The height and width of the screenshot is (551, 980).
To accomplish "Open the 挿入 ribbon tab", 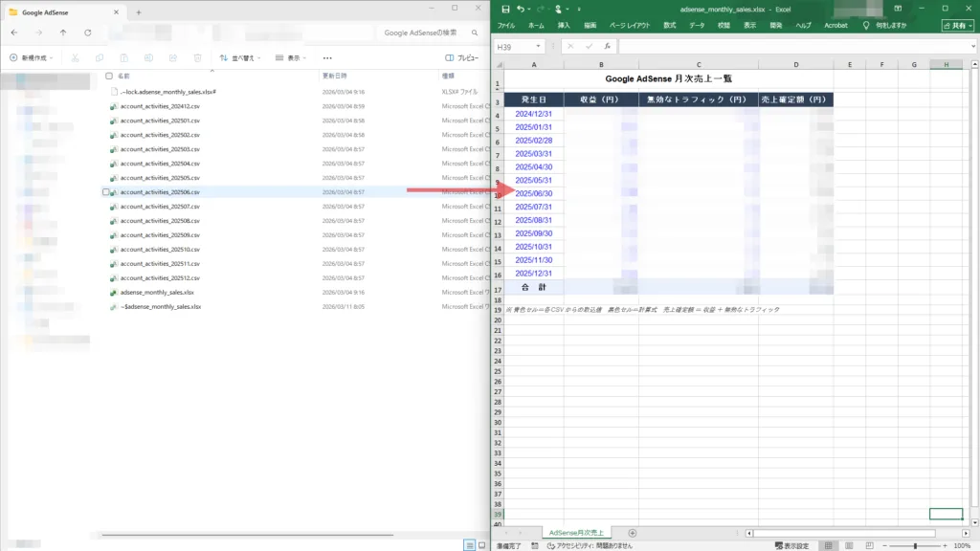I will click(x=564, y=26).
